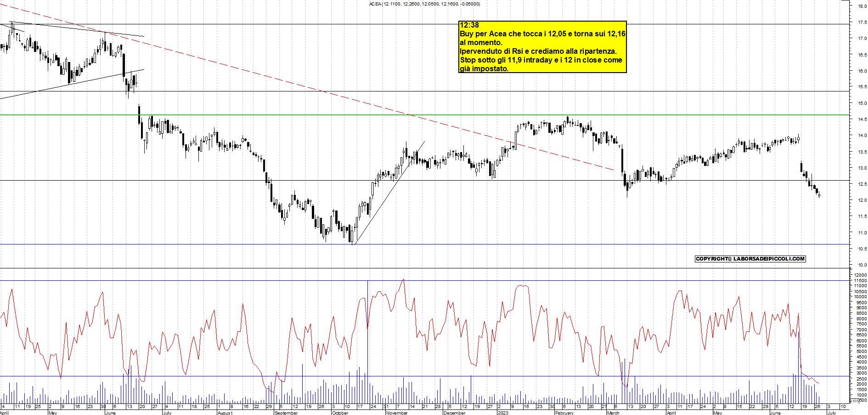Screen dimensions: 868x415
Task: Click the August month label on time axis
Action: click(225, 413)
